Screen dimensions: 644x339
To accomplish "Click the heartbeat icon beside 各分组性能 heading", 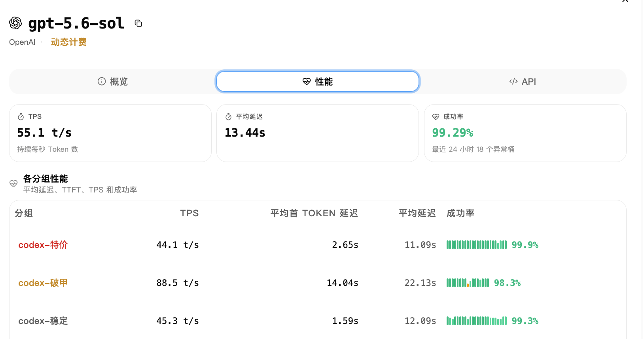I will tap(13, 183).
